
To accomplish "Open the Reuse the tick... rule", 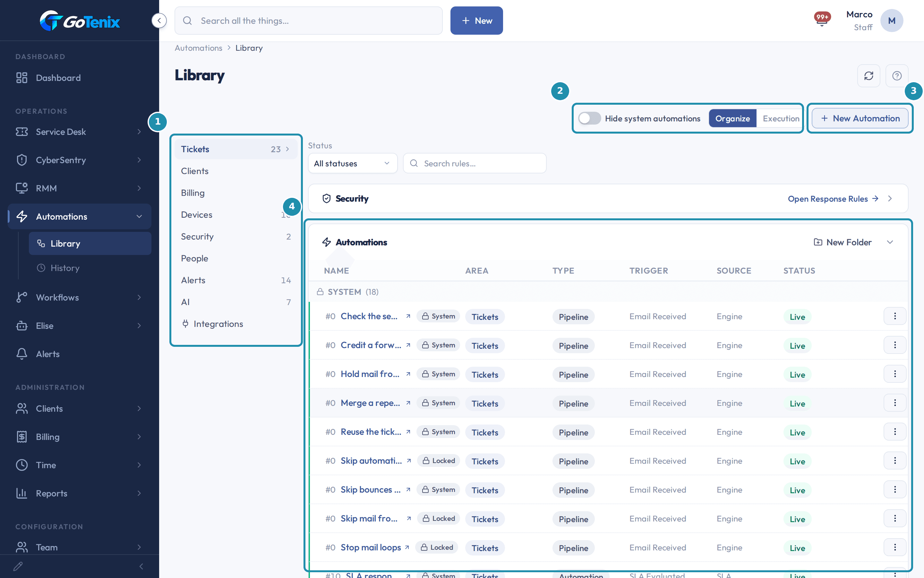I will pos(371,432).
